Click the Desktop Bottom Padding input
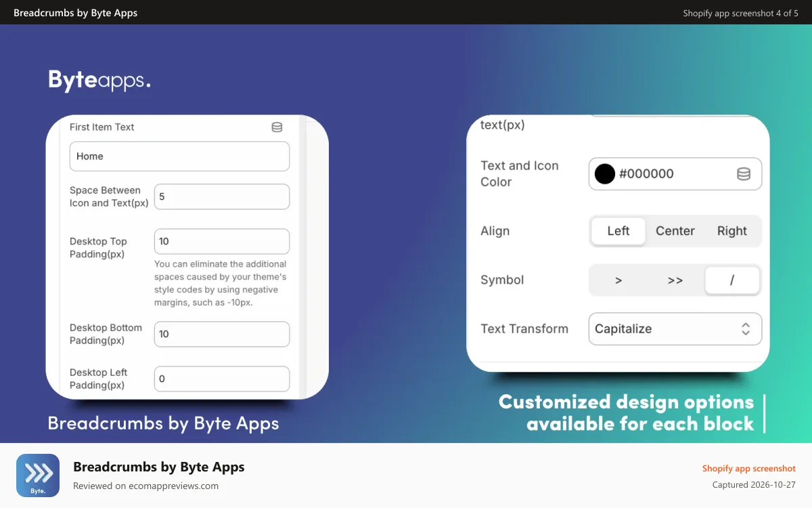This screenshot has height=508, width=812. [x=222, y=334]
